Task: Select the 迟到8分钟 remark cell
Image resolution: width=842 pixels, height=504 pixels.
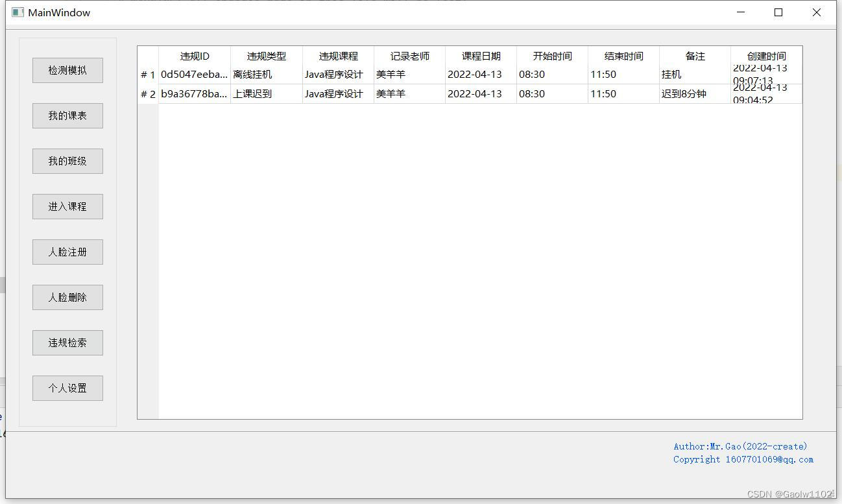Action: [695, 94]
